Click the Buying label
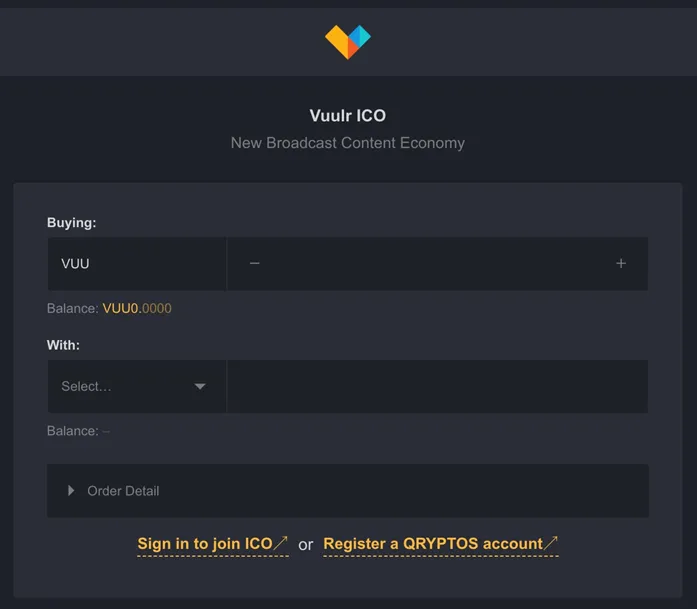Viewport: 697px width, 609px height. click(x=72, y=222)
